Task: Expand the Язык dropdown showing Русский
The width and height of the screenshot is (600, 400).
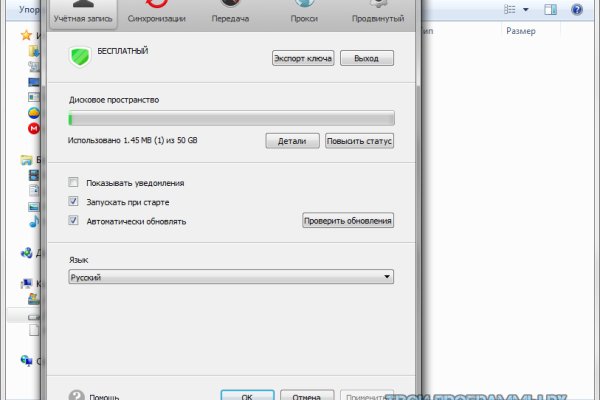Action: (231, 277)
